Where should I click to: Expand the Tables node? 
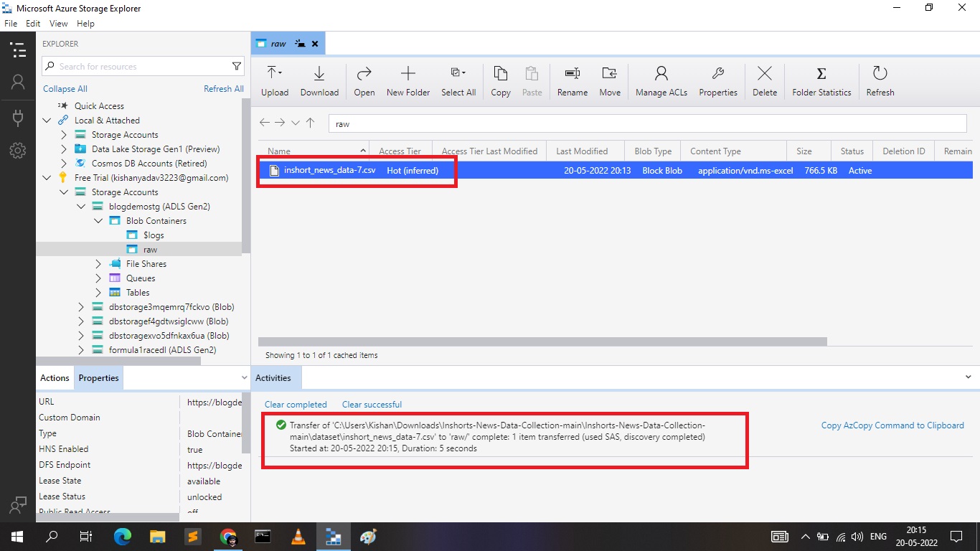pyautogui.click(x=98, y=293)
